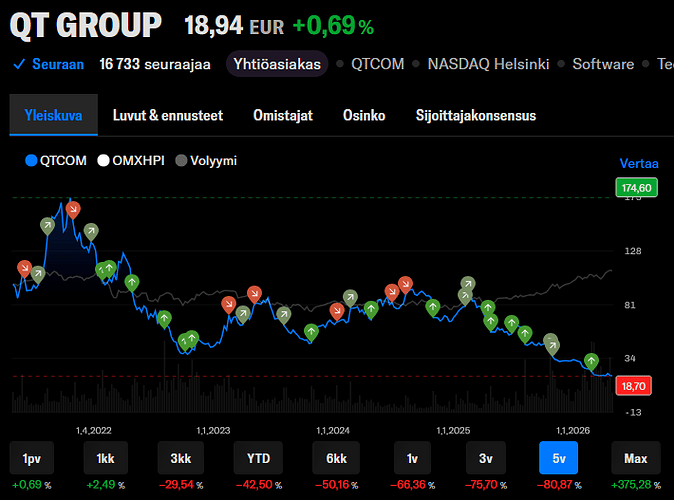Image resolution: width=674 pixels, height=500 pixels.
Task: Switch to the Luvut & ennusteet tab
Action: 168,115
